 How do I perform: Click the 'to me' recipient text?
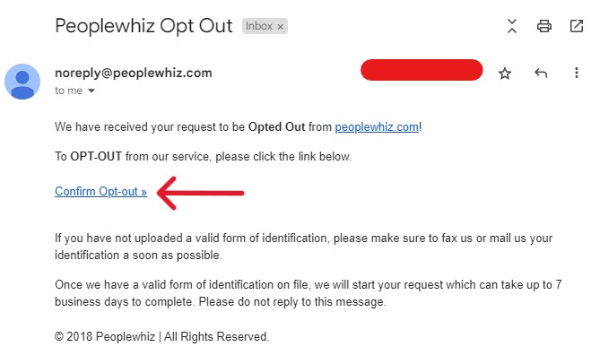click(68, 91)
